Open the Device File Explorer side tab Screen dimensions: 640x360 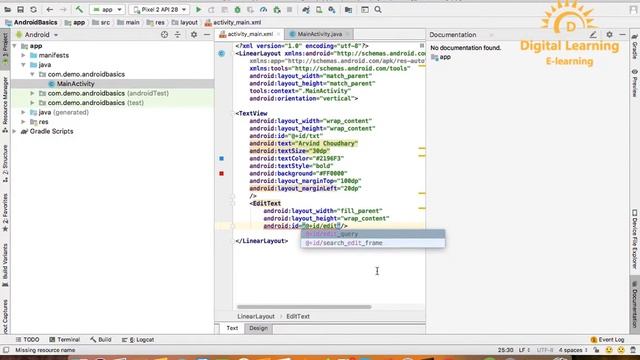(x=635, y=239)
